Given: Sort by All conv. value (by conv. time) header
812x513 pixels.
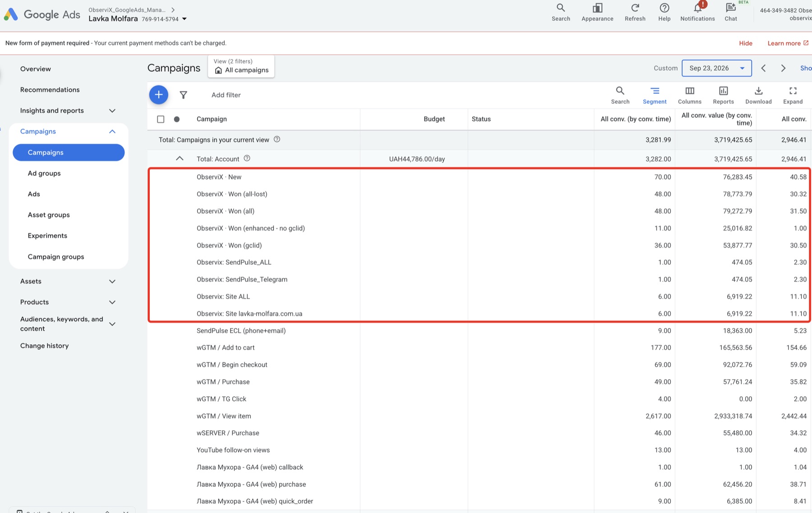Looking at the screenshot, I should pos(716,119).
